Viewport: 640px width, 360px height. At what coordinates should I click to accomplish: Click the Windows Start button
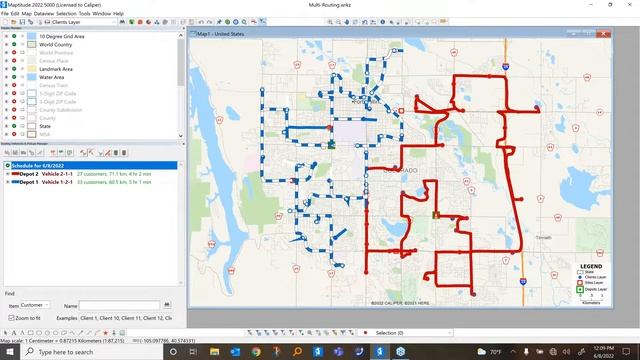9,351
